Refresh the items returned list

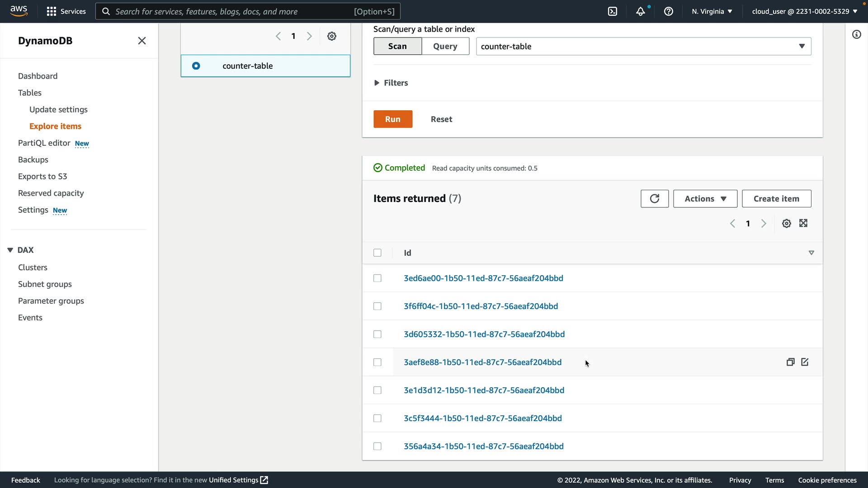[654, 199]
